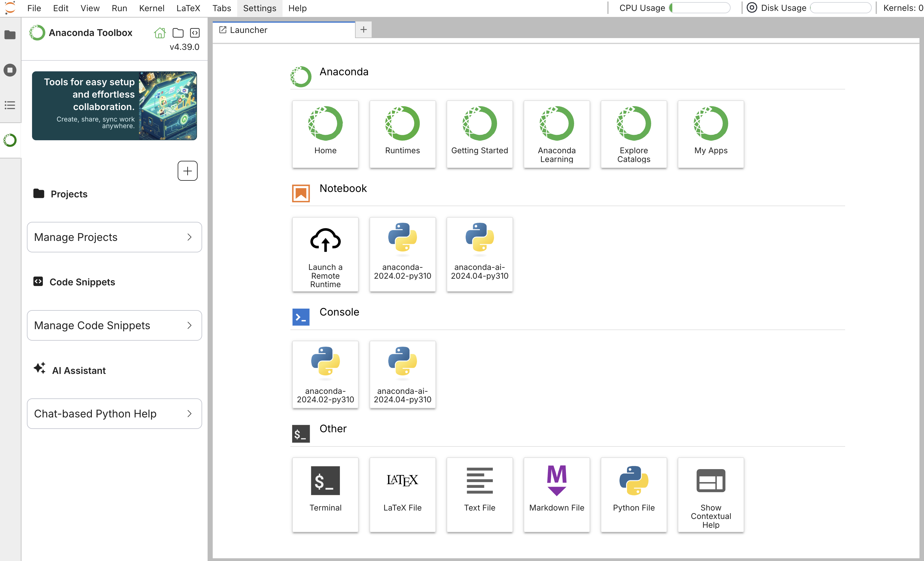Launch Anaconda Runtimes

402,134
